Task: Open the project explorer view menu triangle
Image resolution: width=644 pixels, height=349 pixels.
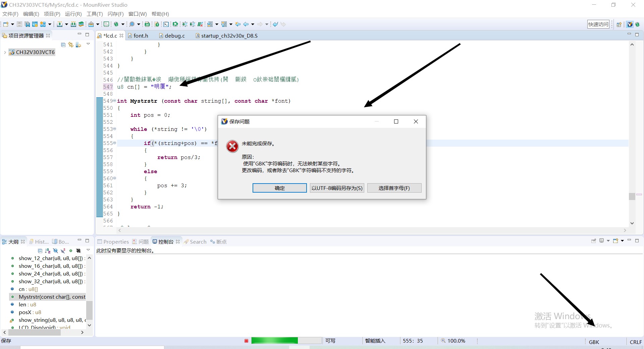Action: click(88, 44)
